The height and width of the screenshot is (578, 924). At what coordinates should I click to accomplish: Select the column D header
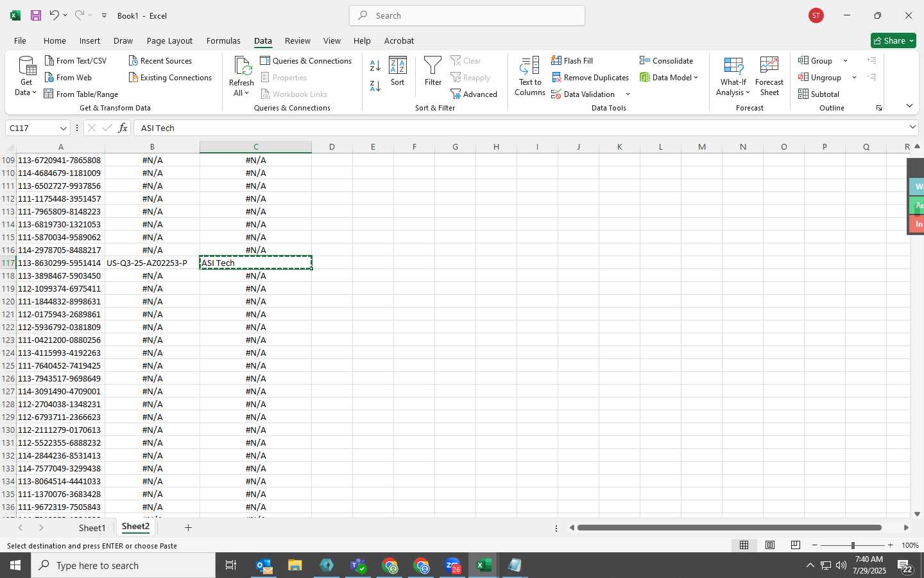[332, 147]
